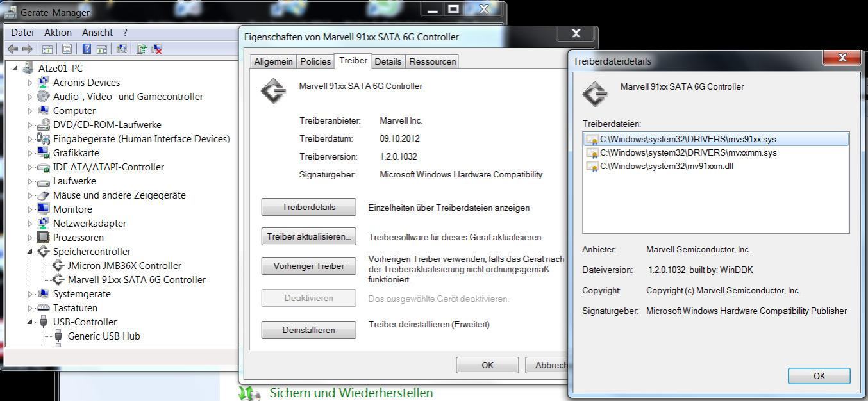Viewport: 868px width, 401px height.
Task: Select the DVD/CD-ROM-Laufwerke drive icon
Action: (43, 124)
